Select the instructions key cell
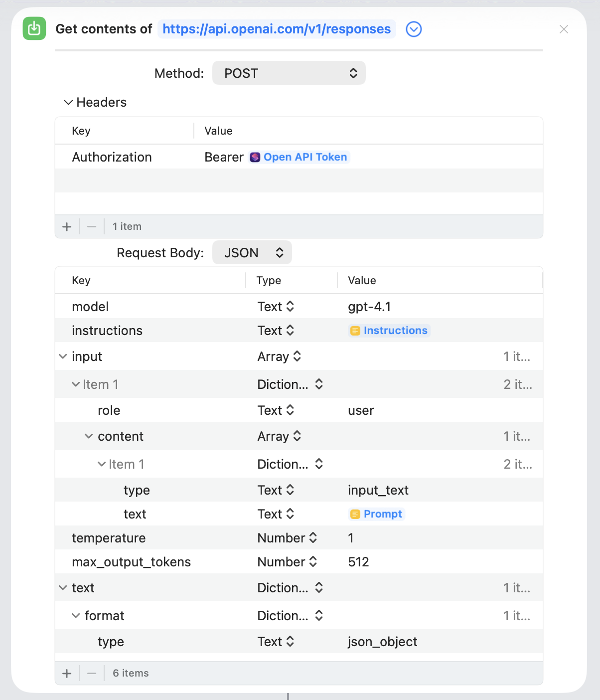 (107, 331)
